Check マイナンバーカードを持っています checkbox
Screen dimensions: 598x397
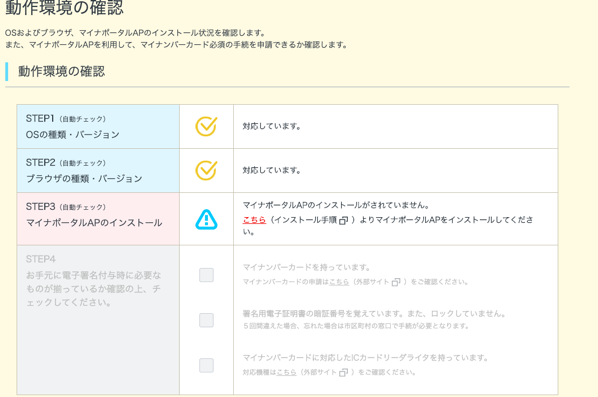(x=206, y=275)
